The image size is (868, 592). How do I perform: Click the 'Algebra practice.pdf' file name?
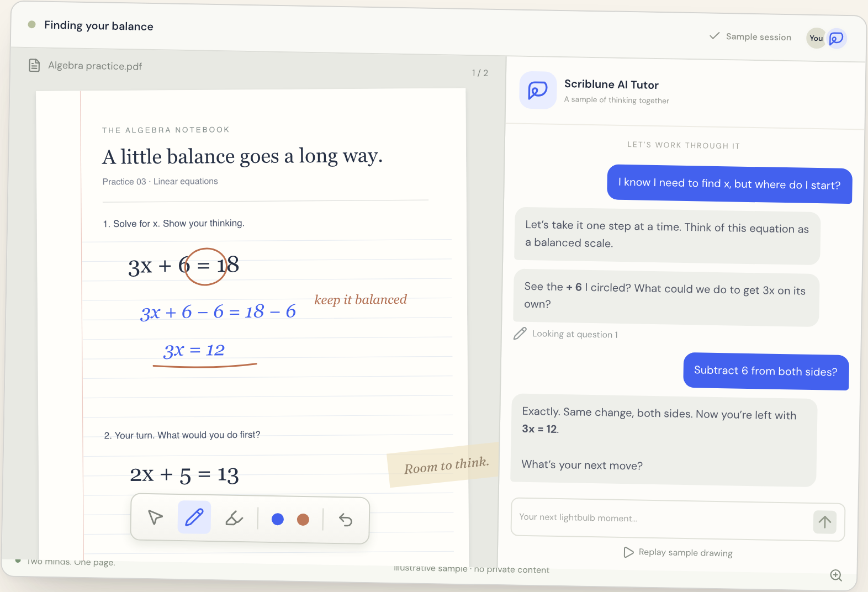click(x=95, y=66)
